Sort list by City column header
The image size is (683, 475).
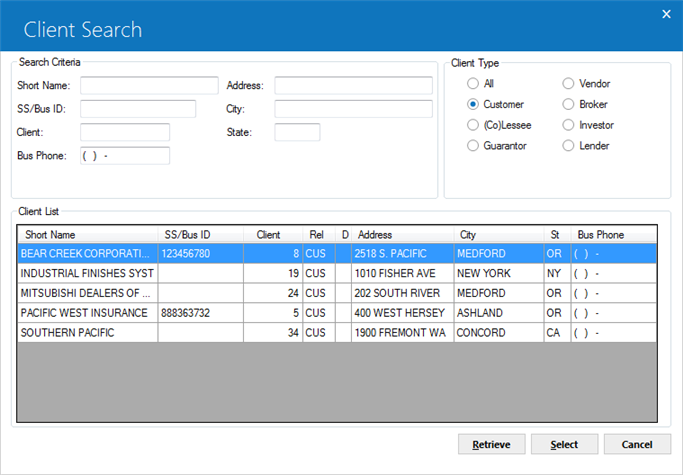499,235
